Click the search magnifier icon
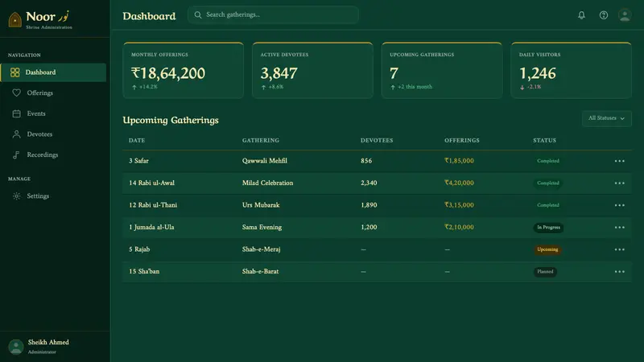This screenshot has width=644, height=362. 198,14
